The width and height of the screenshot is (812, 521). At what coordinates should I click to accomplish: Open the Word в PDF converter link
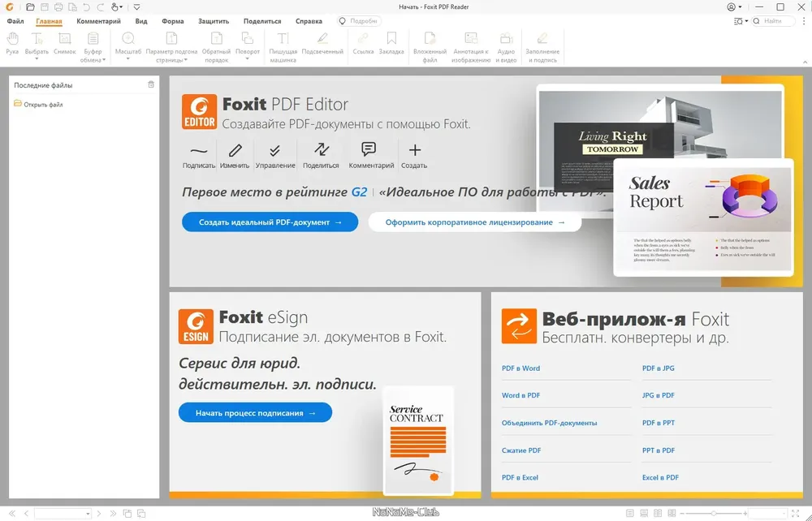(x=520, y=395)
